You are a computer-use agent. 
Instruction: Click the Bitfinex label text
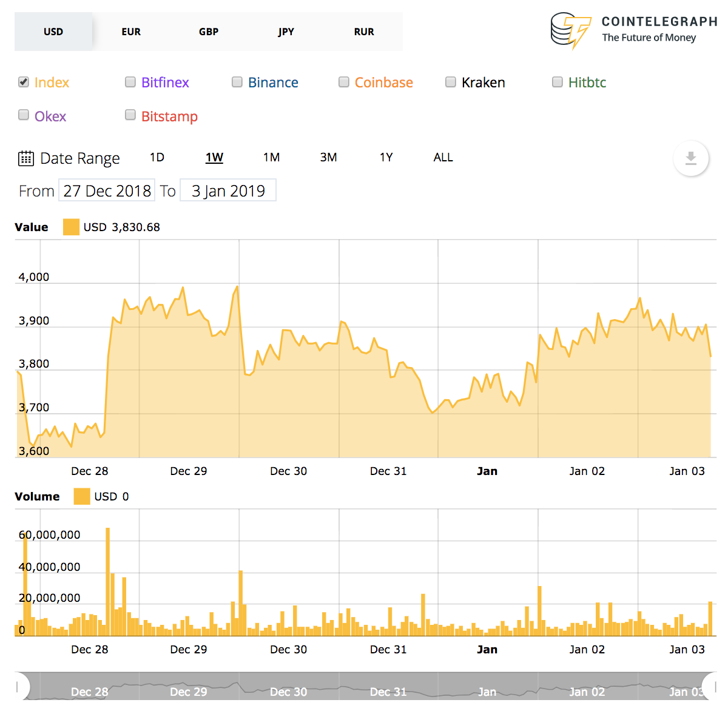165,83
